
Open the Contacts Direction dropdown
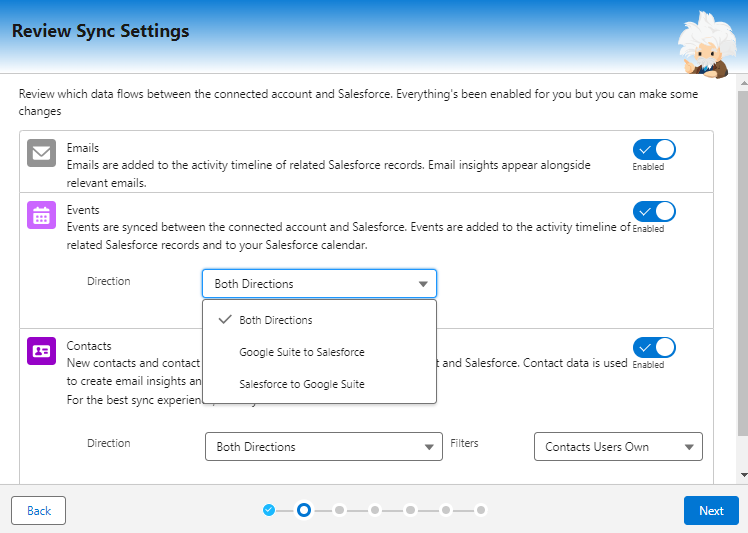[323, 447]
